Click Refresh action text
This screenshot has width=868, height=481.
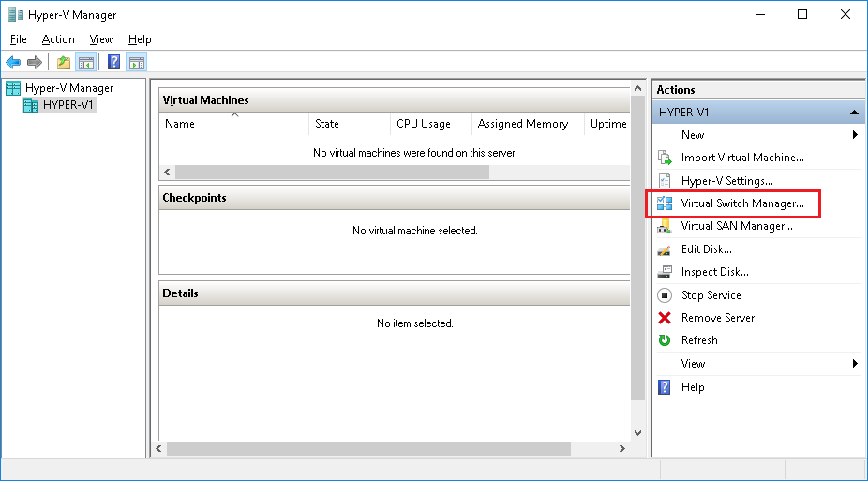(699, 340)
